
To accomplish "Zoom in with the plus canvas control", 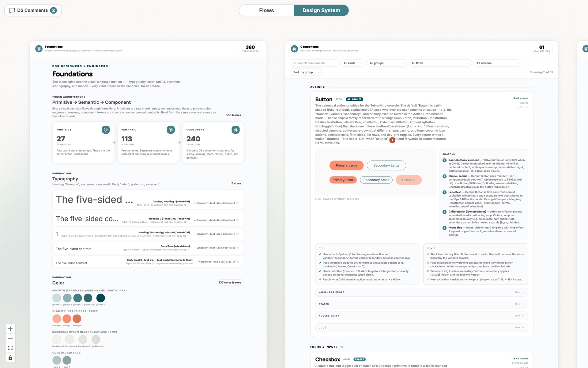I will pos(10,329).
